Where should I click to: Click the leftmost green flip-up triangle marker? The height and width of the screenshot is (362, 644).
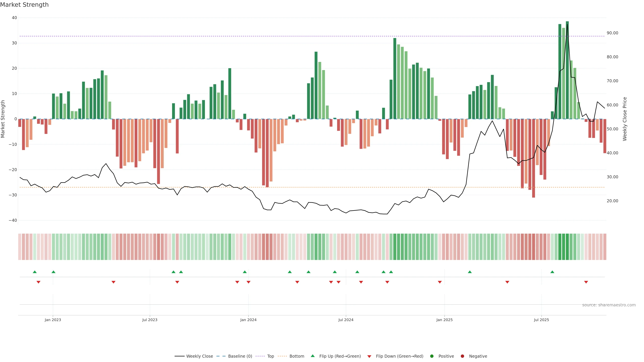(35, 272)
